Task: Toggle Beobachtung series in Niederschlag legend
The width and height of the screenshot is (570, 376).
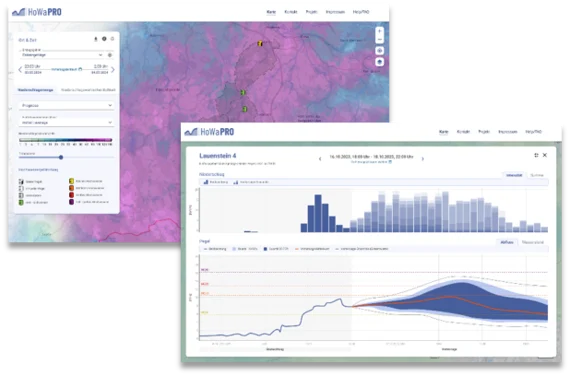Action: (x=216, y=182)
